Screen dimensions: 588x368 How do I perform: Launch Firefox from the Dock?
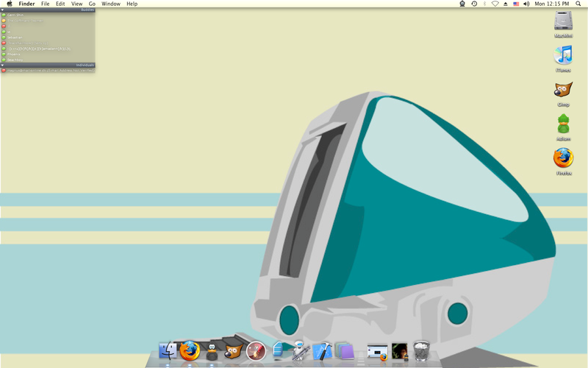[x=190, y=351]
